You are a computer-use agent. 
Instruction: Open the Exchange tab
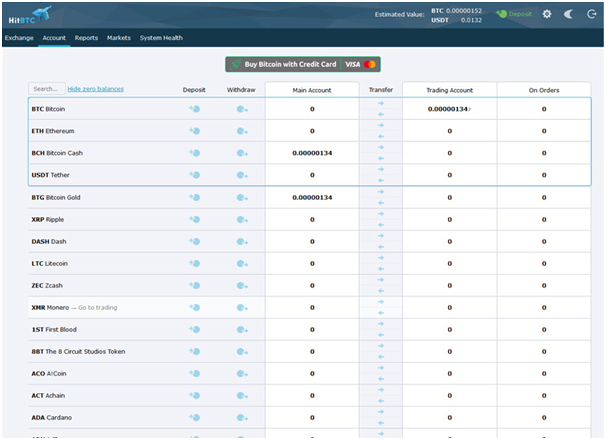click(19, 38)
